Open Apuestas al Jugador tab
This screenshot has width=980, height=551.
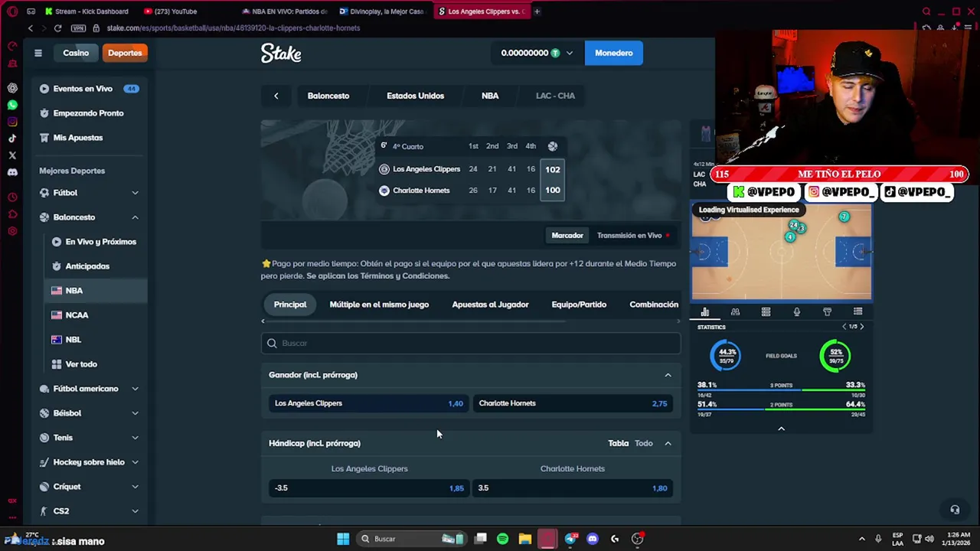[x=490, y=305]
